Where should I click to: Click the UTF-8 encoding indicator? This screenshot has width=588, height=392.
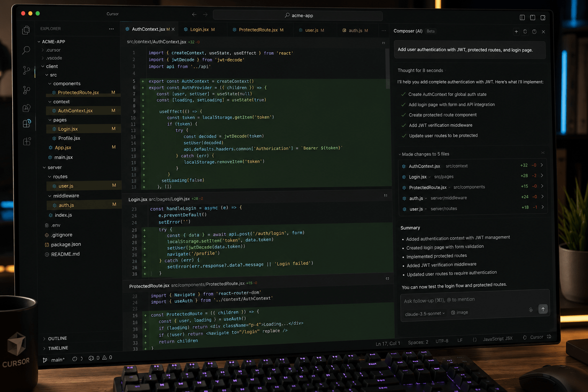442,341
